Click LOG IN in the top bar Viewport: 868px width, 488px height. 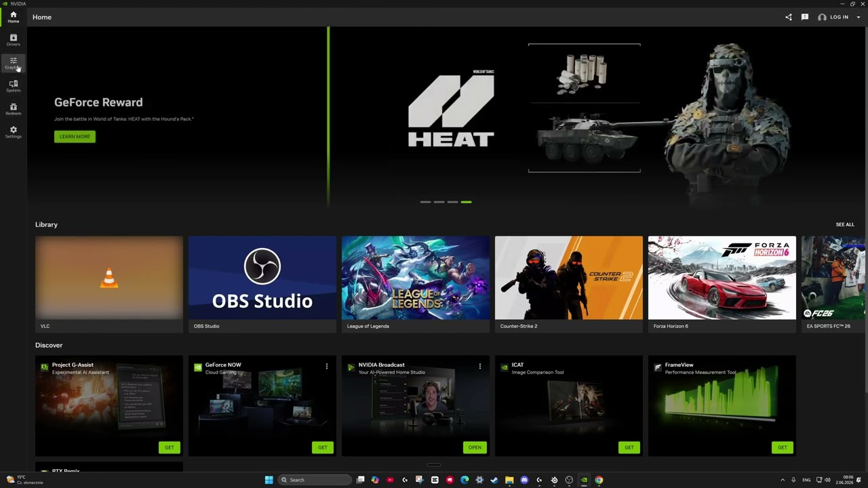coord(839,17)
